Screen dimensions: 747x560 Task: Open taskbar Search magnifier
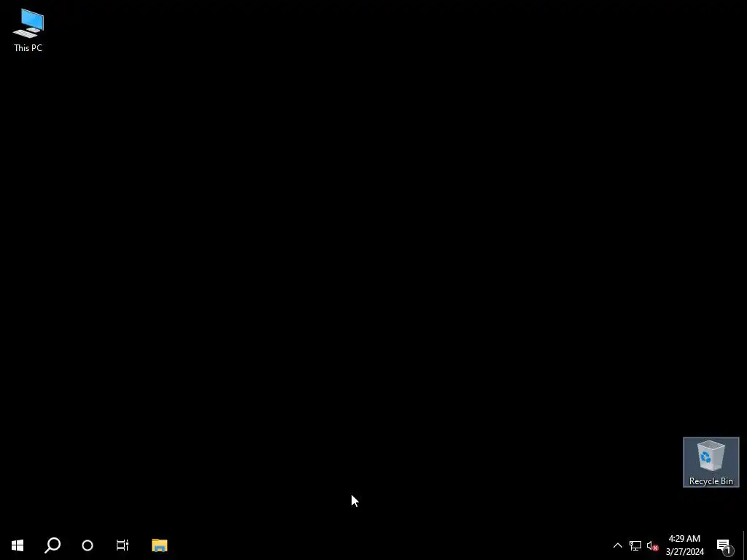[53, 545]
